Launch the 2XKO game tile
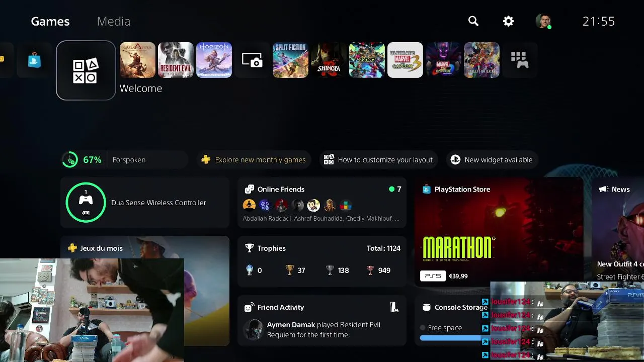Viewport: 644px width, 362px height. pos(367,60)
